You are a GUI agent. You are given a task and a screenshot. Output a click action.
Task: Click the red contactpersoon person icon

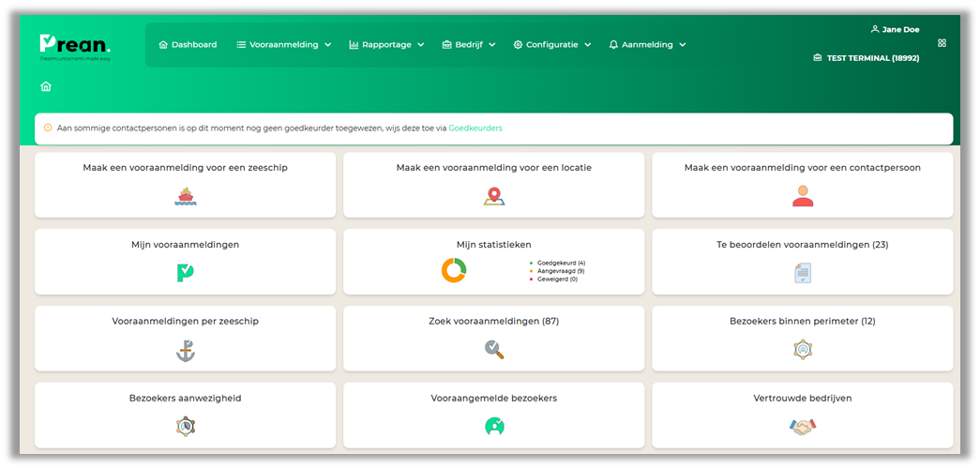pyautogui.click(x=802, y=196)
